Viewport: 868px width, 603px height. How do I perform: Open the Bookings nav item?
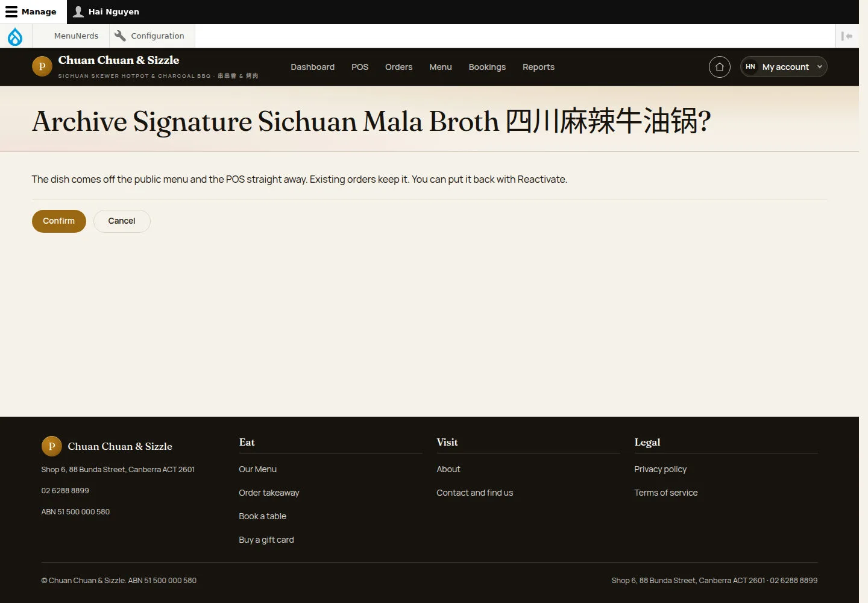487,67
